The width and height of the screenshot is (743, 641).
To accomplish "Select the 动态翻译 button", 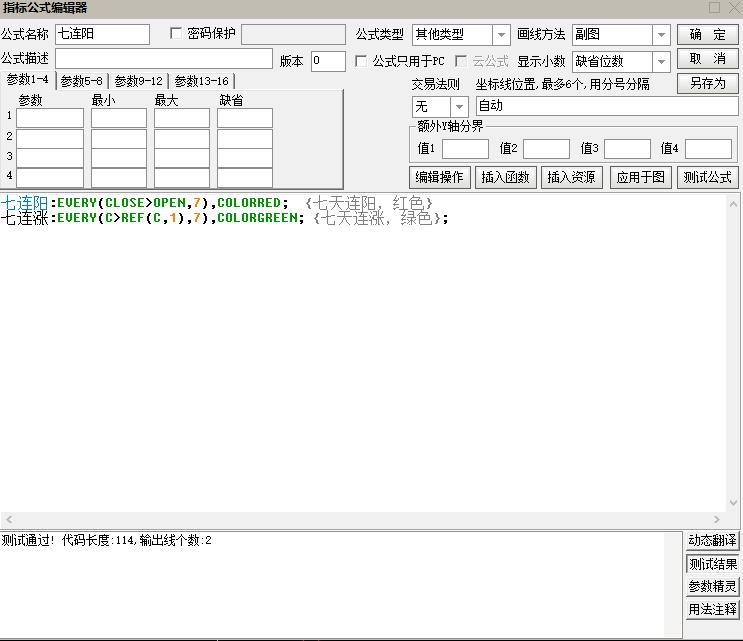I will (712, 540).
